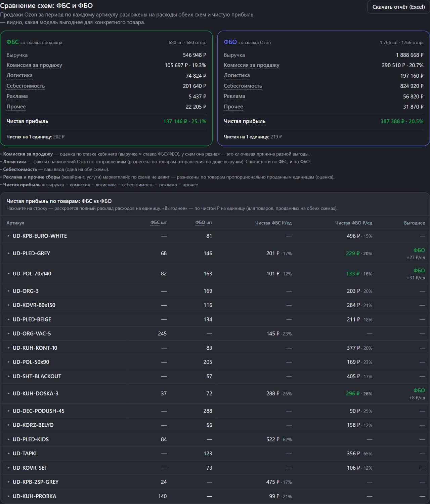430x504 pixels.
Task: Expand the UD-PLED-KIDS row
Action: coord(215,439)
